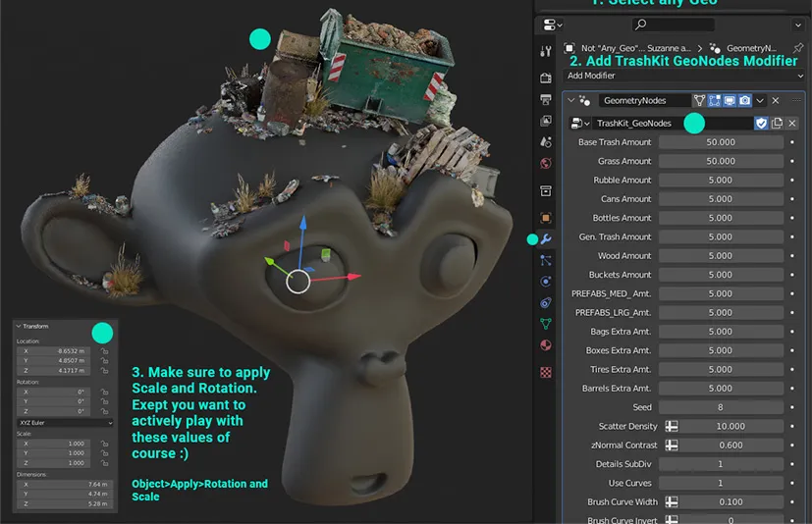Toggle Location X lock icon
The height and width of the screenshot is (524, 812).
click(x=104, y=351)
